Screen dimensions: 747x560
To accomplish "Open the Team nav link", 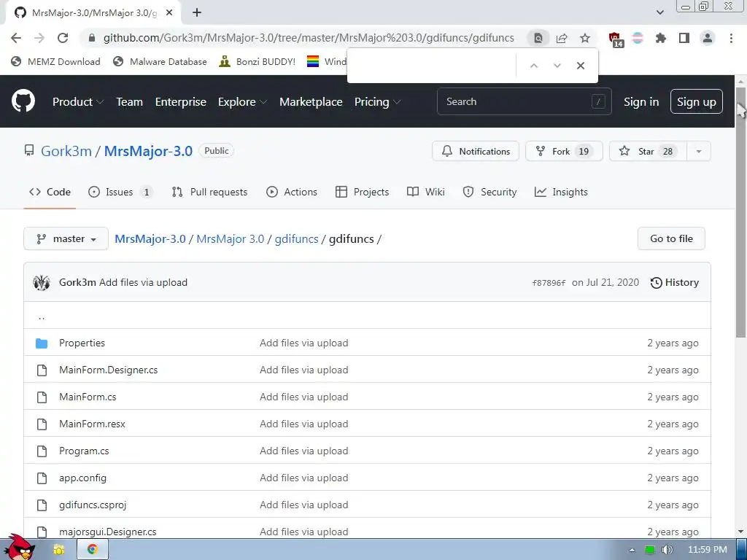I will coord(130,102).
